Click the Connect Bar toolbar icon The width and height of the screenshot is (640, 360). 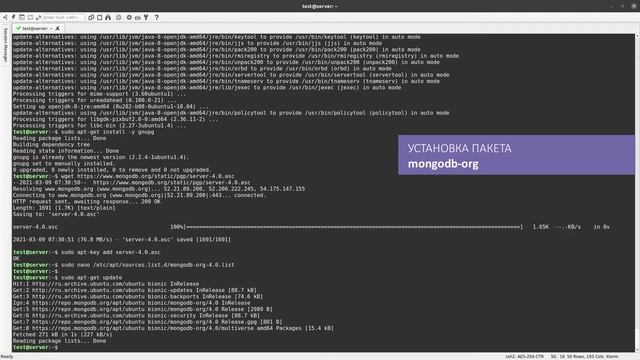click(30, 18)
